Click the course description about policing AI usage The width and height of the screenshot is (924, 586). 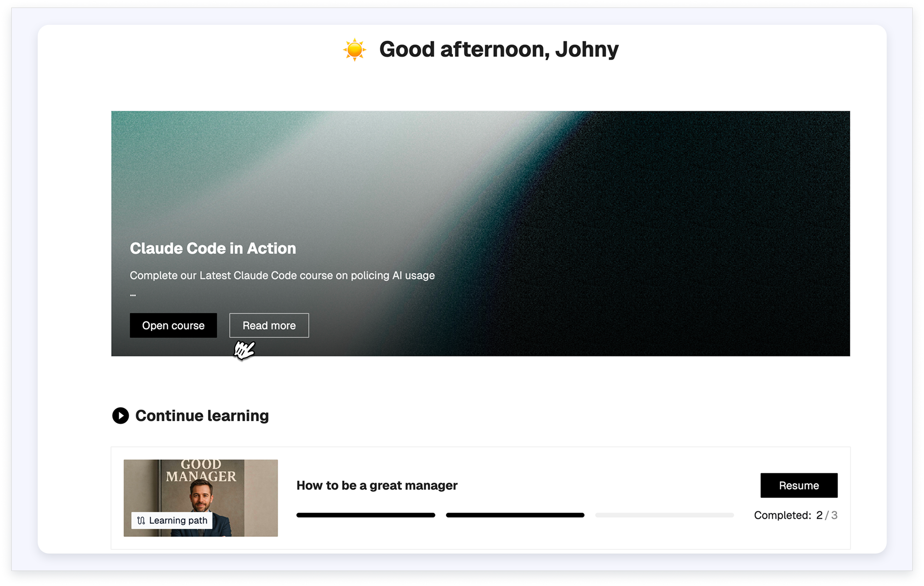pyautogui.click(x=282, y=276)
